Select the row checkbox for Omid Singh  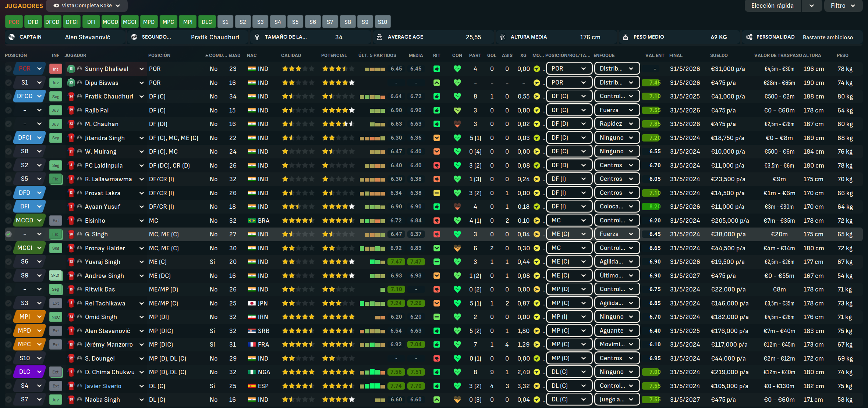(8, 317)
